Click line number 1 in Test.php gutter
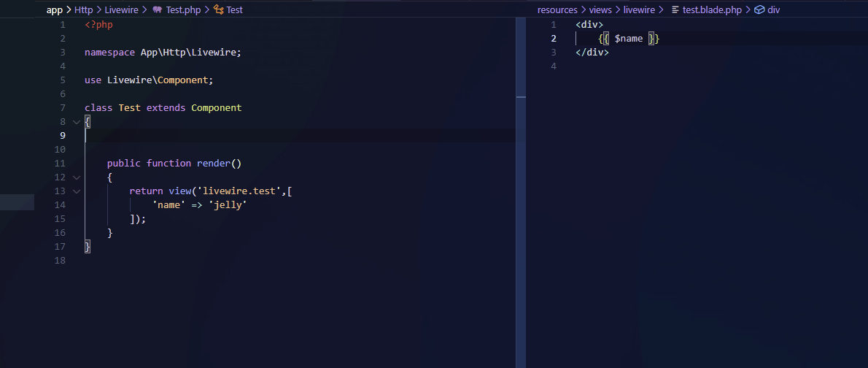The width and height of the screenshot is (868, 368). (63, 25)
